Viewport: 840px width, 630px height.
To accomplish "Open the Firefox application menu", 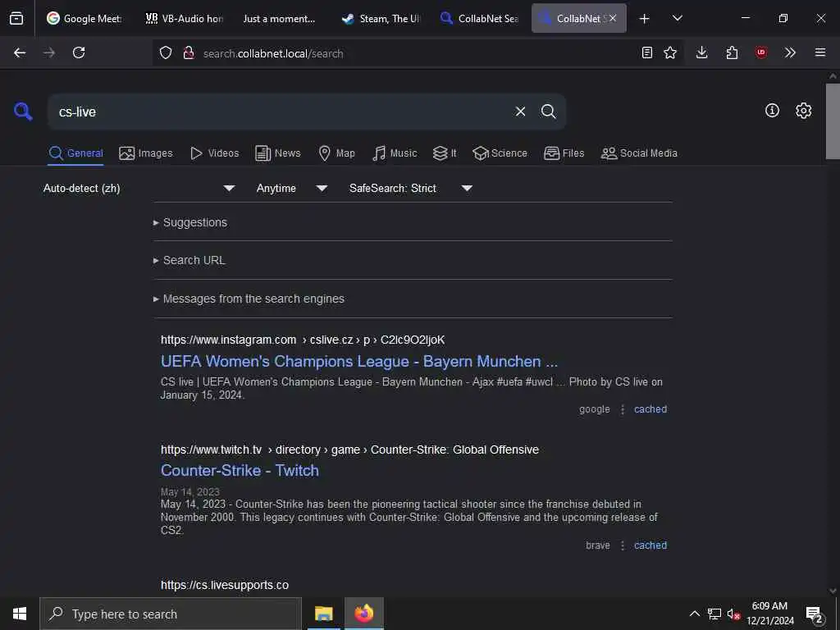I will point(820,52).
